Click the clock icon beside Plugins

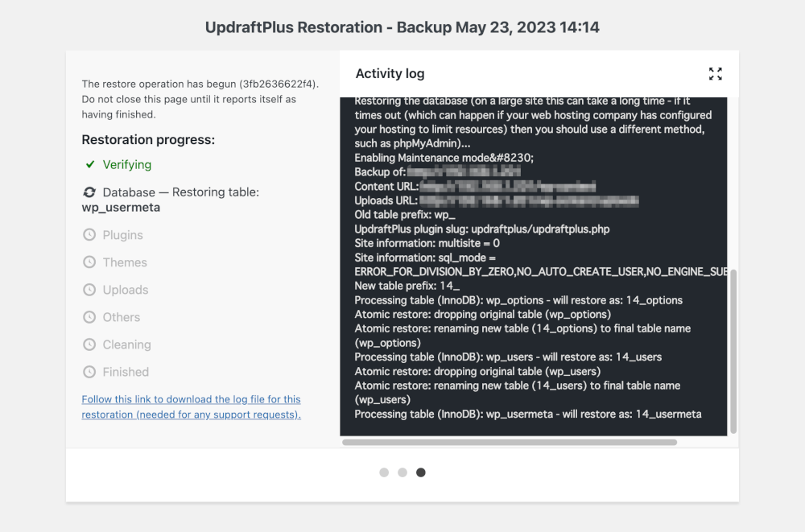tap(89, 235)
